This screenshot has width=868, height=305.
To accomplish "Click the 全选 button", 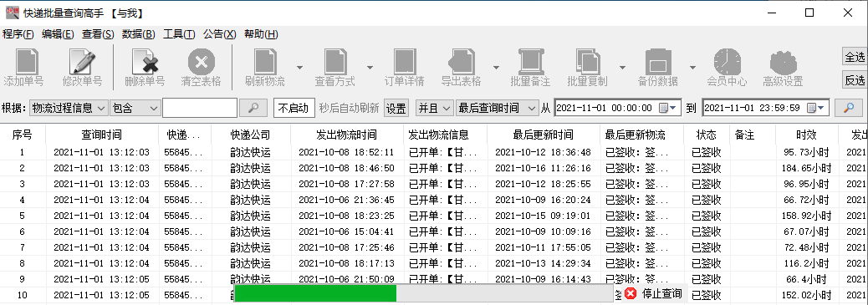I will 855,57.
